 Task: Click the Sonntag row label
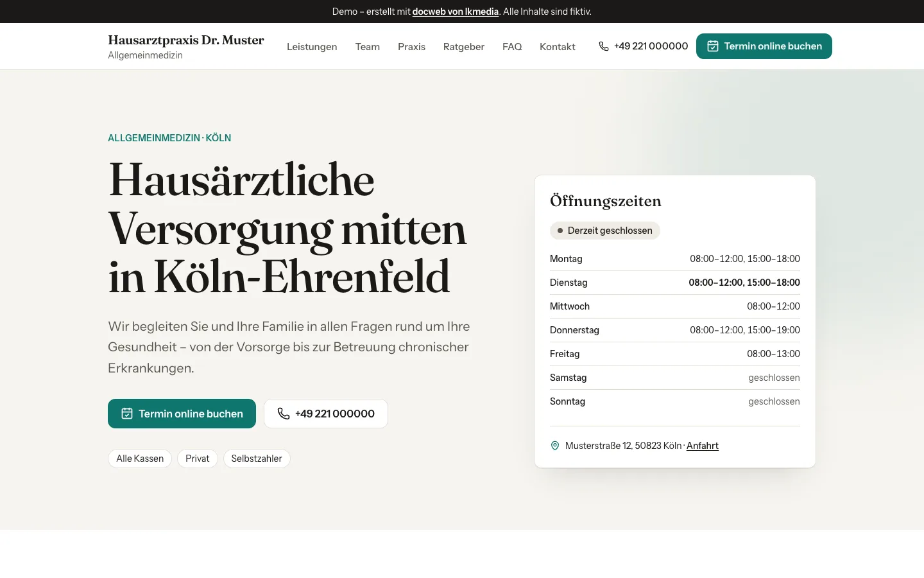[568, 401]
